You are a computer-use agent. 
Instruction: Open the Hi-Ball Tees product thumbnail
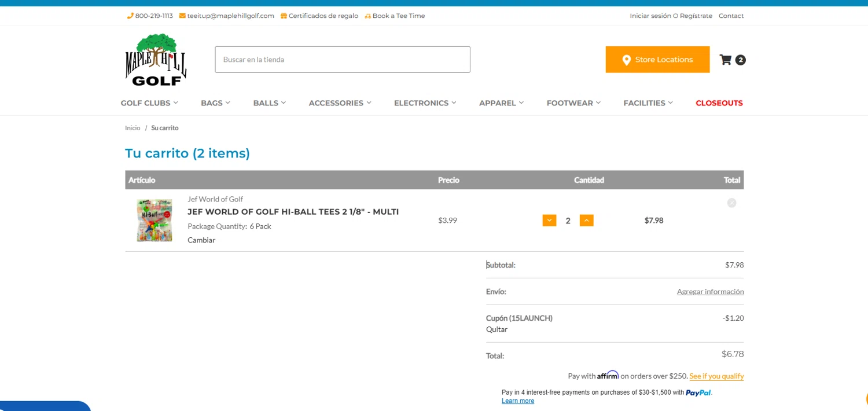tap(155, 220)
